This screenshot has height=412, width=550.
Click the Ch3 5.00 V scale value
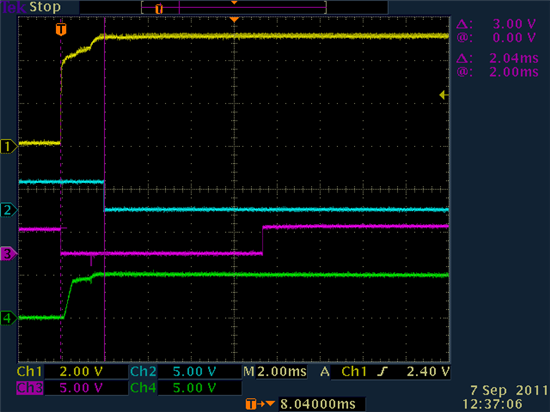(81, 388)
